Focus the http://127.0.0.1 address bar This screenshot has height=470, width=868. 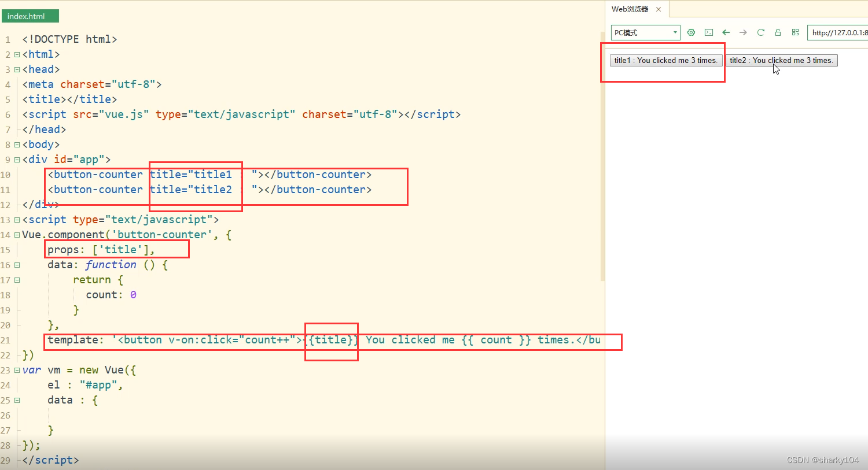[x=838, y=32]
